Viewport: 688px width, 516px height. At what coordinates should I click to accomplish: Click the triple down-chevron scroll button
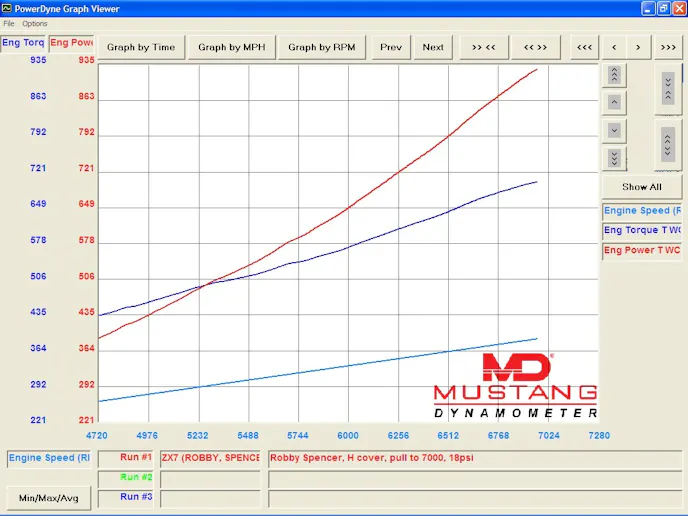point(614,158)
